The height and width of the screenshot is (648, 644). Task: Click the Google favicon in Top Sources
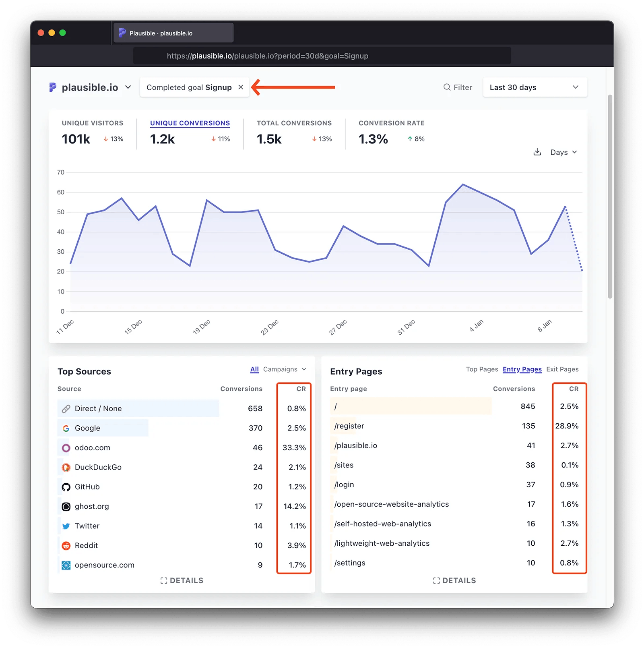click(66, 428)
